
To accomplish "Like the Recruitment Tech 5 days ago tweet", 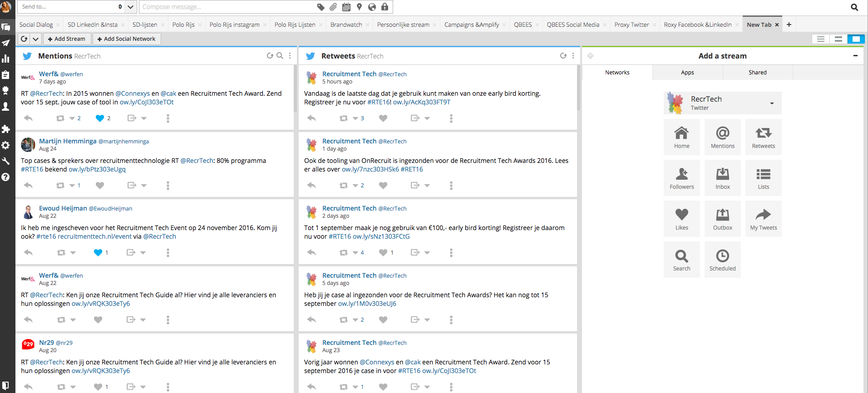I will (383, 319).
